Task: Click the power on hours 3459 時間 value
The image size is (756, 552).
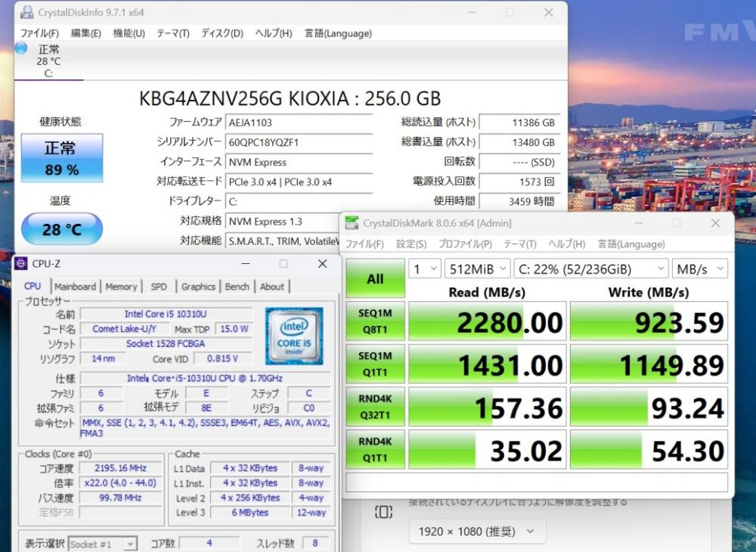Action: click(x=520, y=201)
